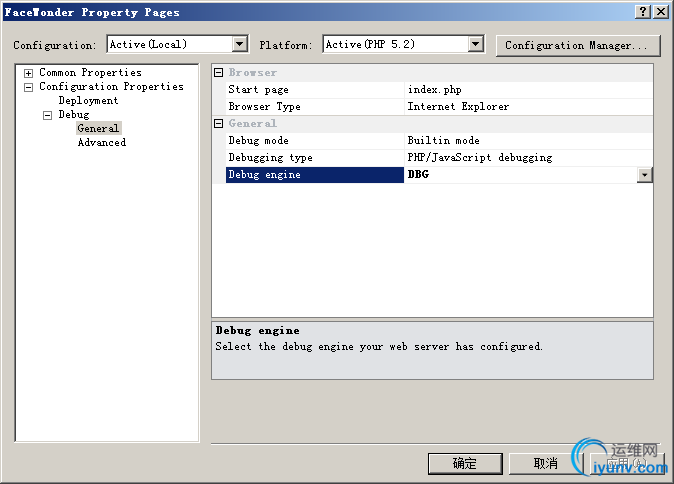Click the title bar help question mark button

643,12
